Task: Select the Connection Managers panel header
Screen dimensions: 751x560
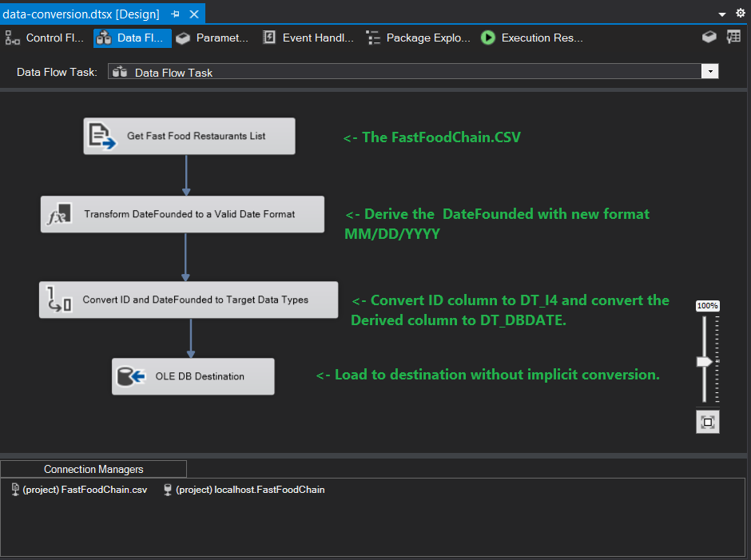Action: pyautogui.click(x=93, y=469)
